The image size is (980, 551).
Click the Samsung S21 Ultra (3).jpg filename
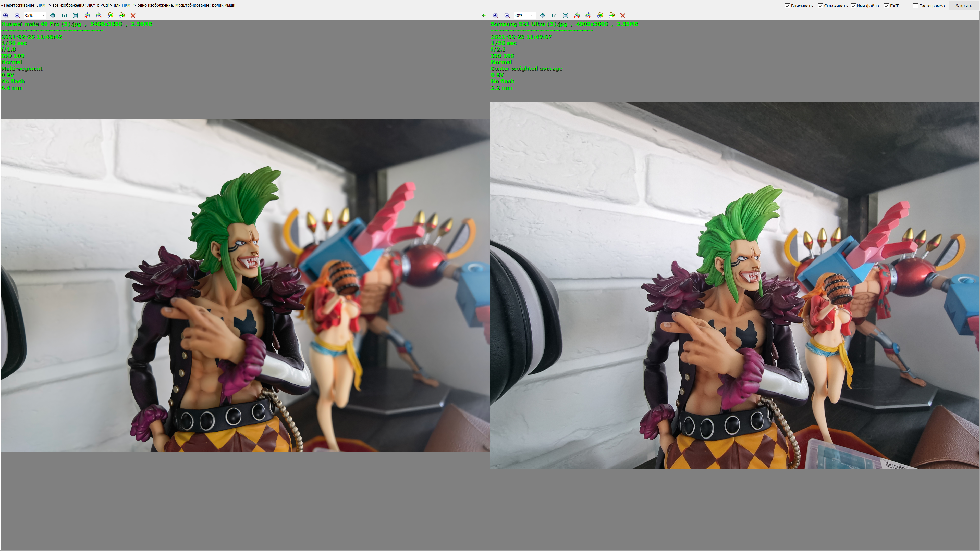click(529, 24)
